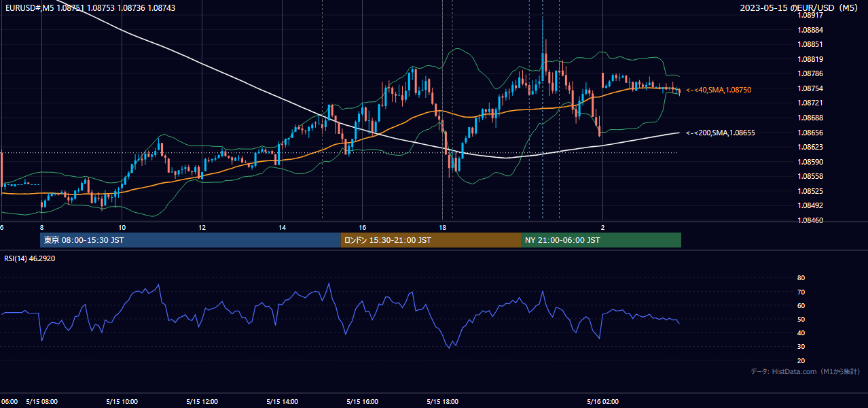Click the 200 SMA label reading 1.08655
The width and height of the screenshot is (868, 408).
(x=721, y=133)
